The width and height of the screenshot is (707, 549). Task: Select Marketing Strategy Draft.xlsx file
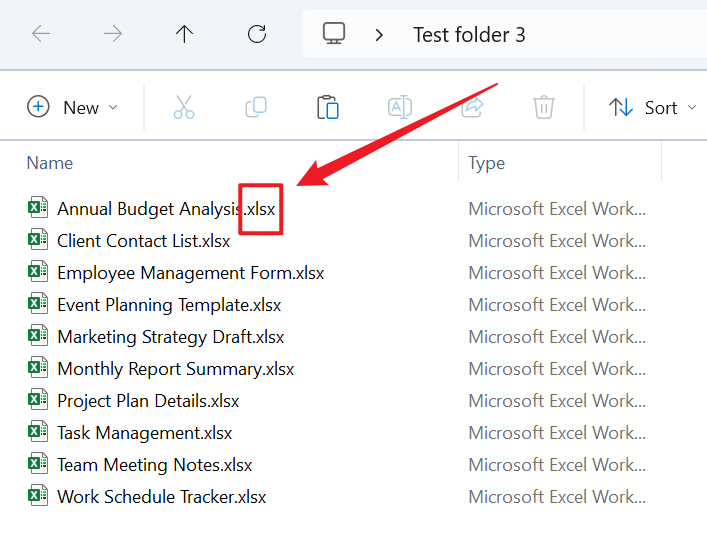(170, 337)
